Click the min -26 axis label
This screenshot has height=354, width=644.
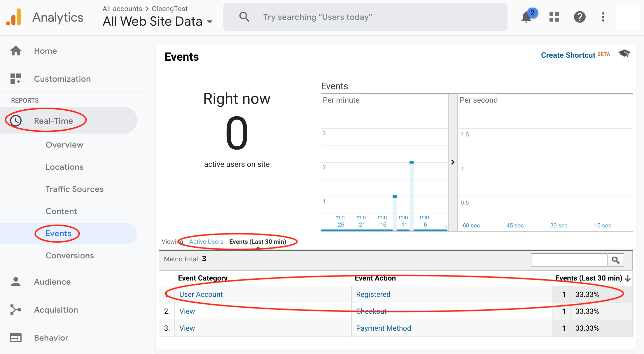(x=340, y=221)
